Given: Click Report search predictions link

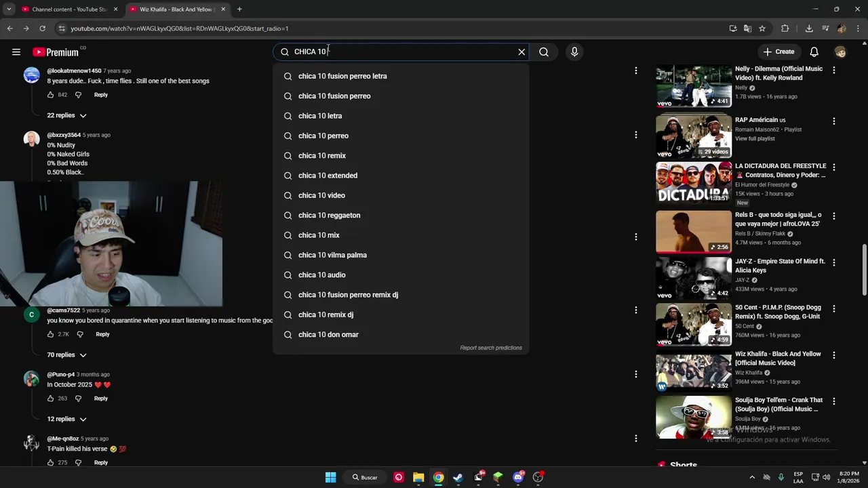Looking at the screenshot, I should click(491, 348).
